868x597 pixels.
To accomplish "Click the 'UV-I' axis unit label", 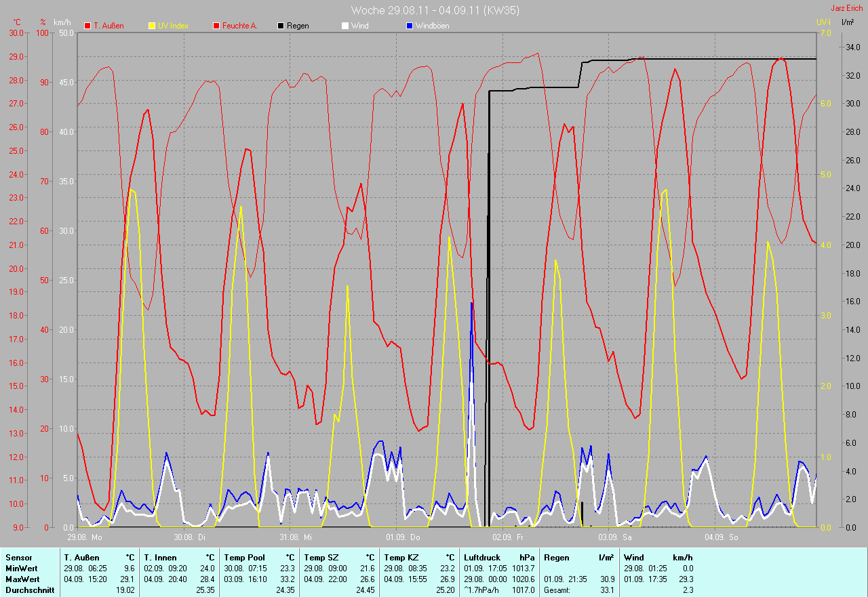I will tap(823, 22).
